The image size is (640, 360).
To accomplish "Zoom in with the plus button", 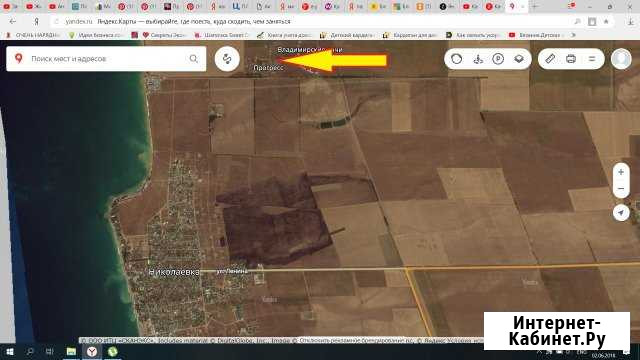I will tap(621, 172).
